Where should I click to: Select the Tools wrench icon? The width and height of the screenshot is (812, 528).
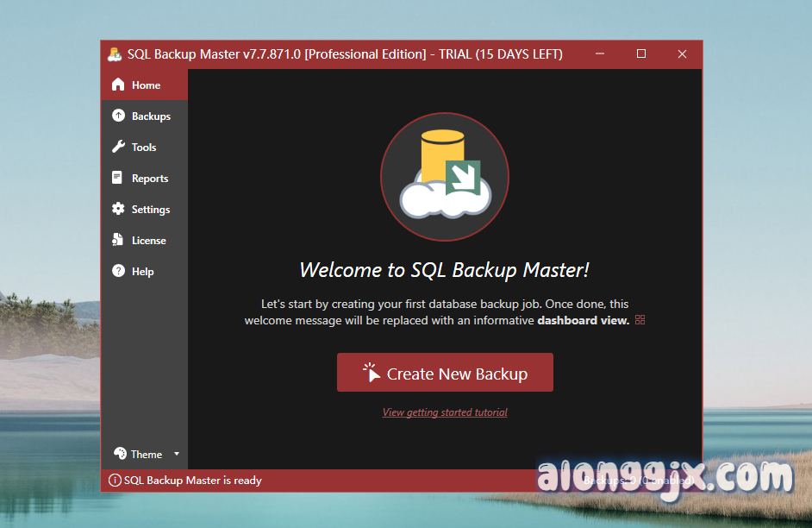[118, 148]
